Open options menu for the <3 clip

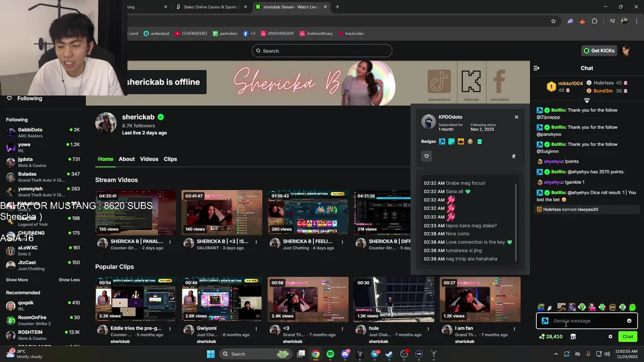[342, 329]
